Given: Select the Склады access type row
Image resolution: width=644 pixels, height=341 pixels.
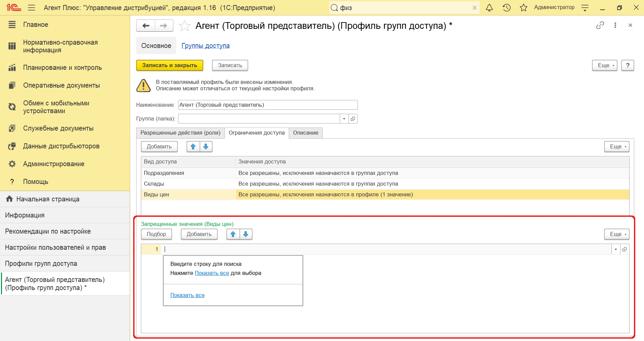Looking at the screenshot, I should pos(385,184).
